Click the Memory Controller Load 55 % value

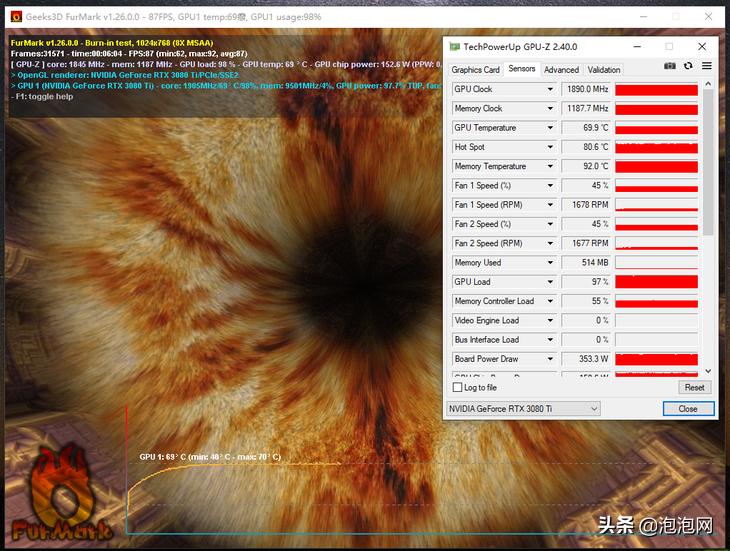click(x=586, y=301)
